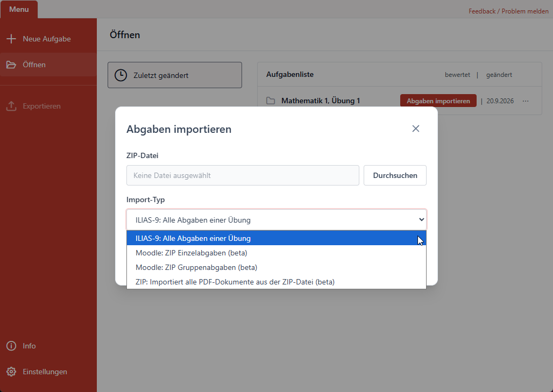Open the Feedback / Problem melden link

click(x=508, y=11)
